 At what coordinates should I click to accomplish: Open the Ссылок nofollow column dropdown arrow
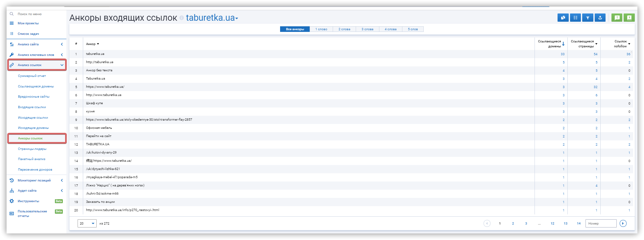point(629,44)
